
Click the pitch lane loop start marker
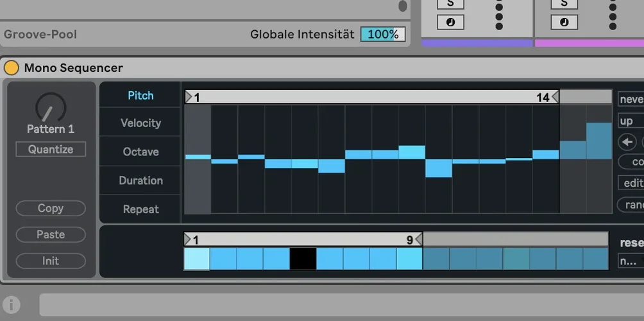click(x=189, y=97)
